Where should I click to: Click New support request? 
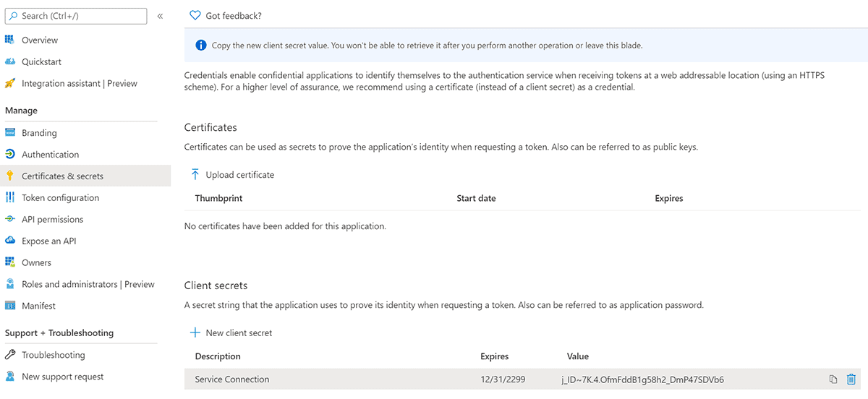63,377
